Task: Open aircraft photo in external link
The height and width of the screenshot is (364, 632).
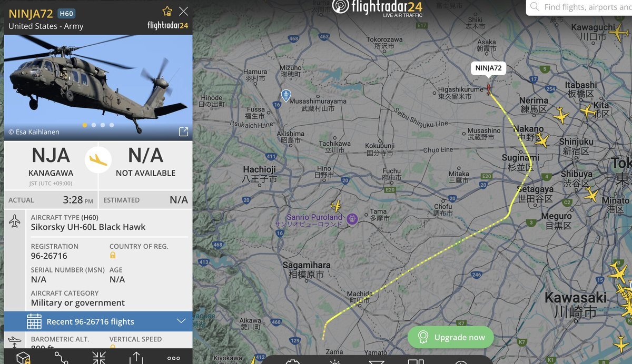Action: (x=183, y=132)
